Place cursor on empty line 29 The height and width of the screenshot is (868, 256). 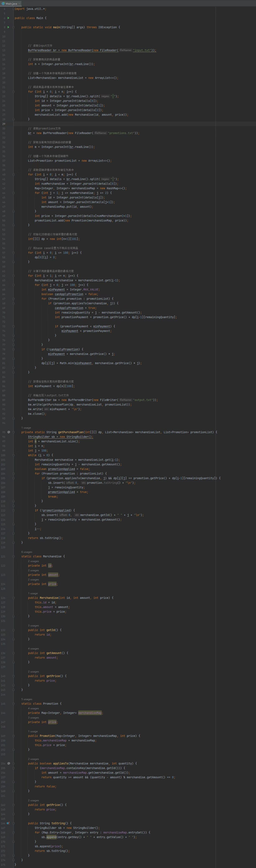(101, 124)
